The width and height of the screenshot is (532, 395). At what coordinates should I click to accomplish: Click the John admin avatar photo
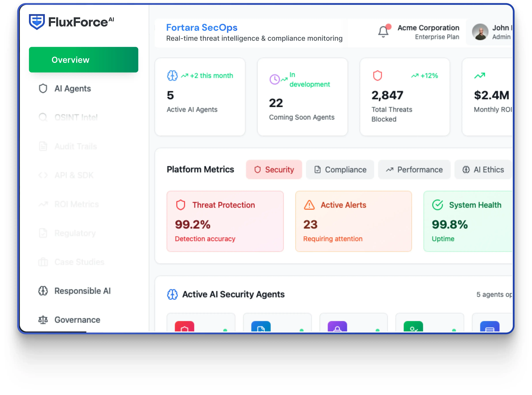click(480, 32)
